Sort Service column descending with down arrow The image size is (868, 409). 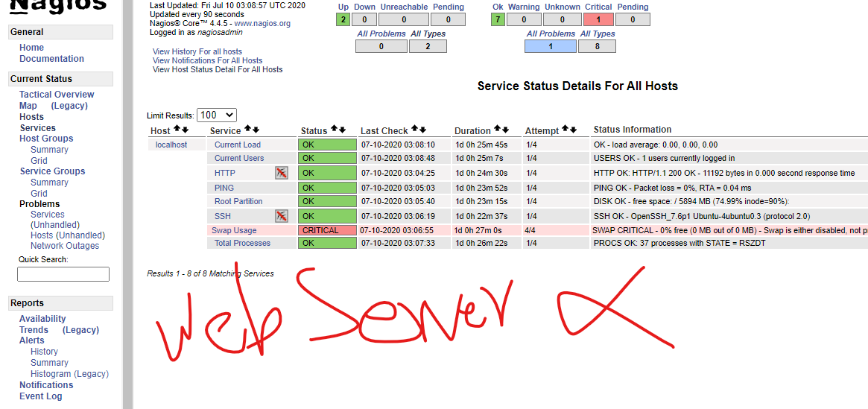(x=256, y=130)
